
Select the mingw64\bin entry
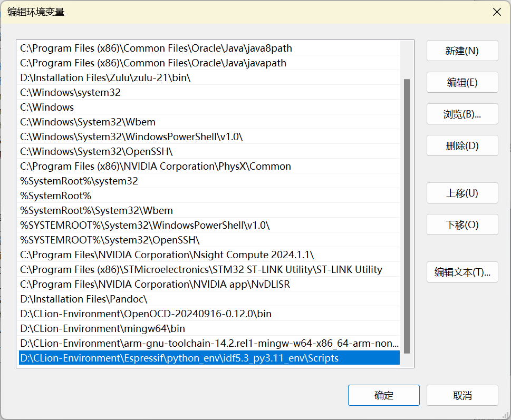(x=209, y=328)
